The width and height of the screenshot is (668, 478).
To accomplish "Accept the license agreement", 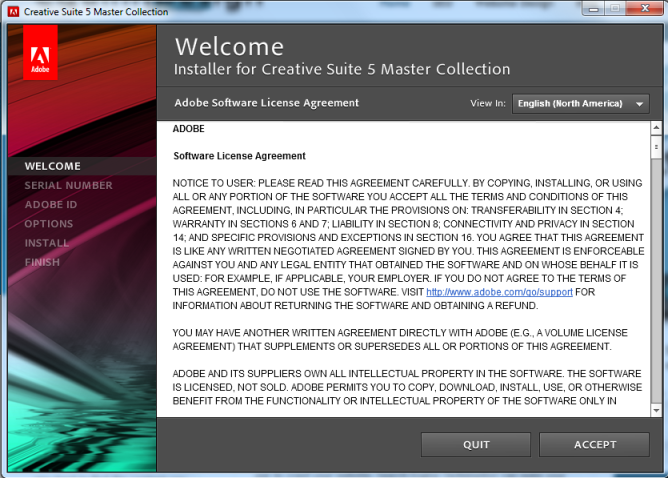I will tap(594, 444).
